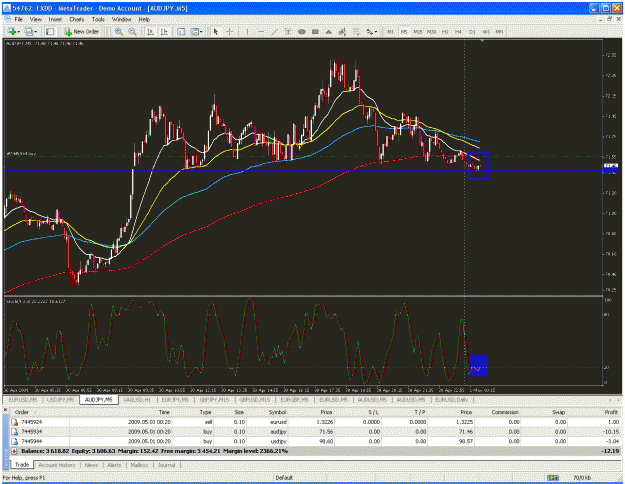Switch to the USDJPY,M5 chart tab

click(x=61, y=399)
